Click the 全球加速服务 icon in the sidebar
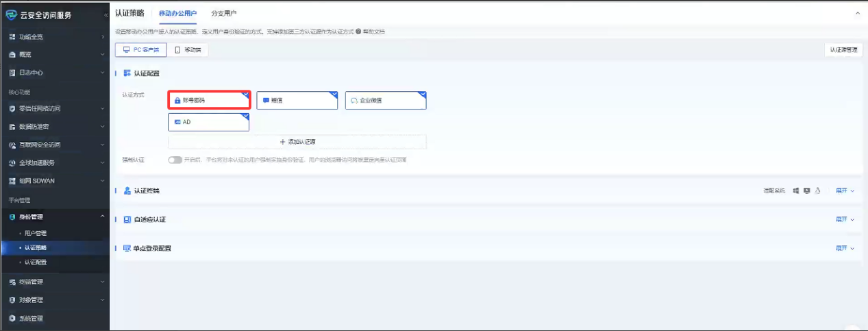 (12, 162)
